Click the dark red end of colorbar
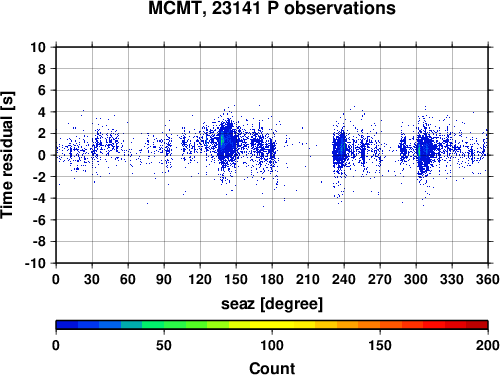 477,325
